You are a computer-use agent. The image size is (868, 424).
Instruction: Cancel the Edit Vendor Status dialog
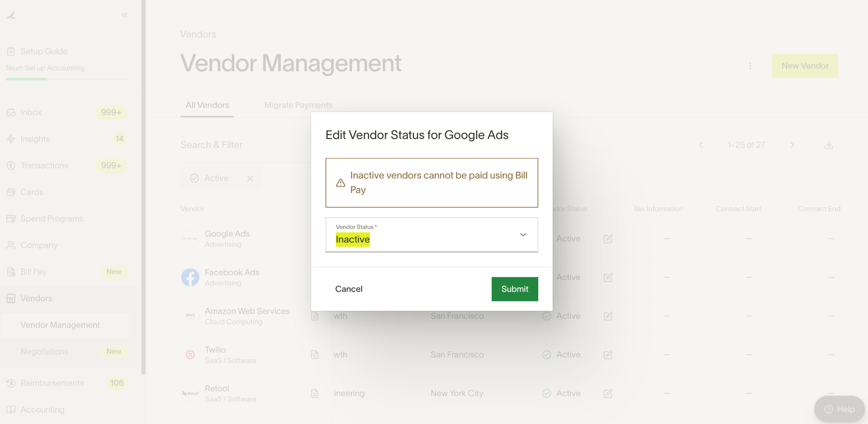(x=349, y=289)
